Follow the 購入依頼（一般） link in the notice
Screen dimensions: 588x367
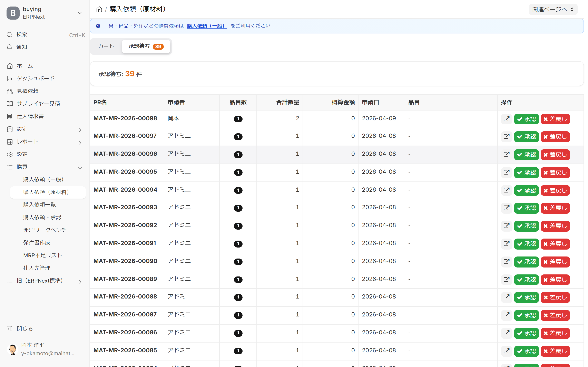[x=207, y=26]
